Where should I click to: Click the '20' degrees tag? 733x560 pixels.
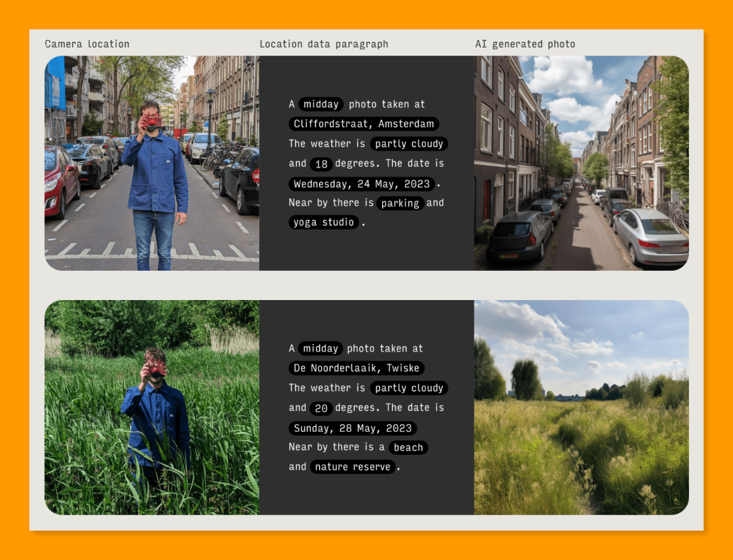[x=321, y=408]
